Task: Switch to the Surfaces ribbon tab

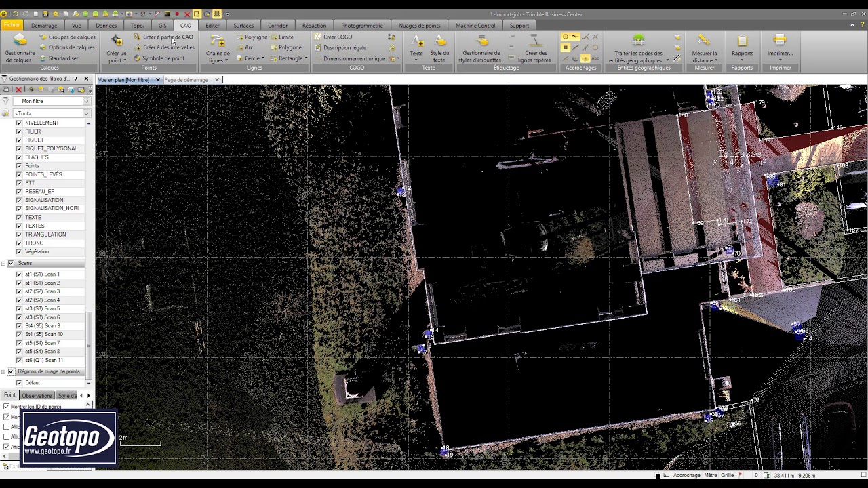Action: [243, 26]
